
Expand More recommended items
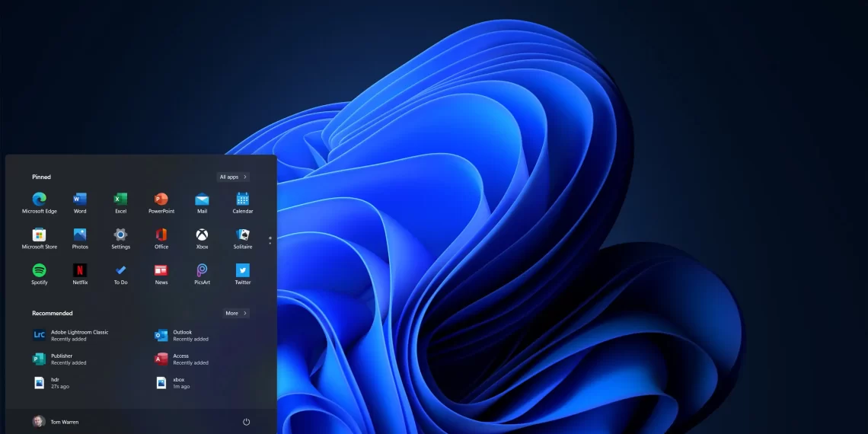coord(236,313)
